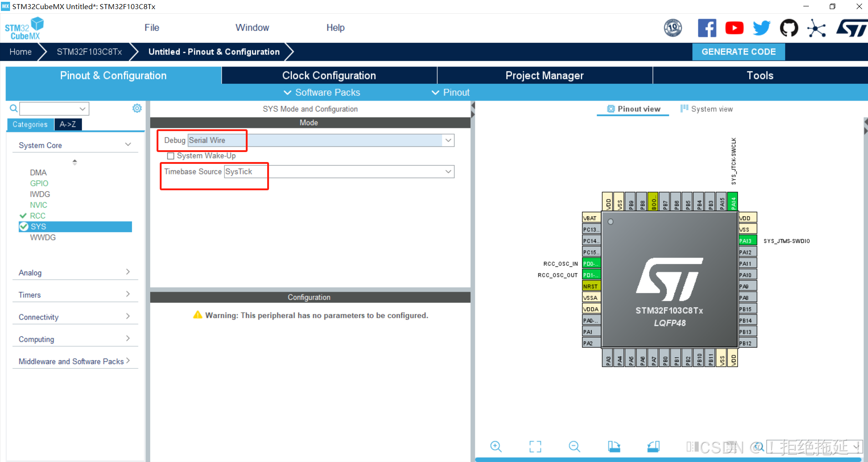Screen dimensions: 868x462
Task: Select the BOOT0 pin on chip
Action: 653,201
